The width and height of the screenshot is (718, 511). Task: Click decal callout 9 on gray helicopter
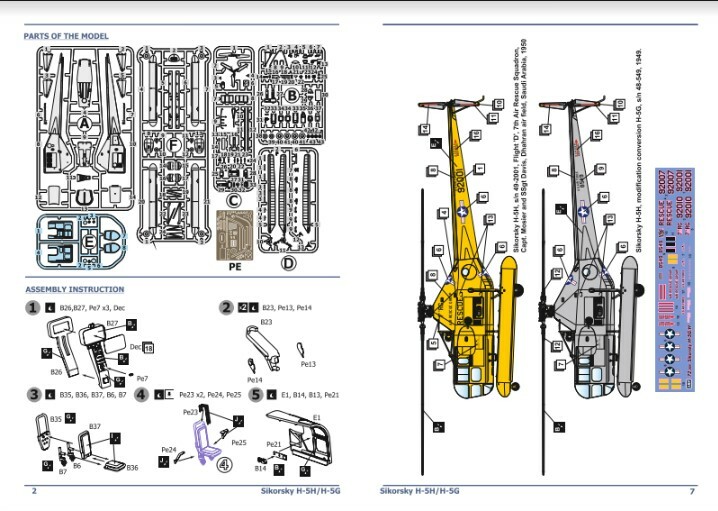click(x=601, y=169)
